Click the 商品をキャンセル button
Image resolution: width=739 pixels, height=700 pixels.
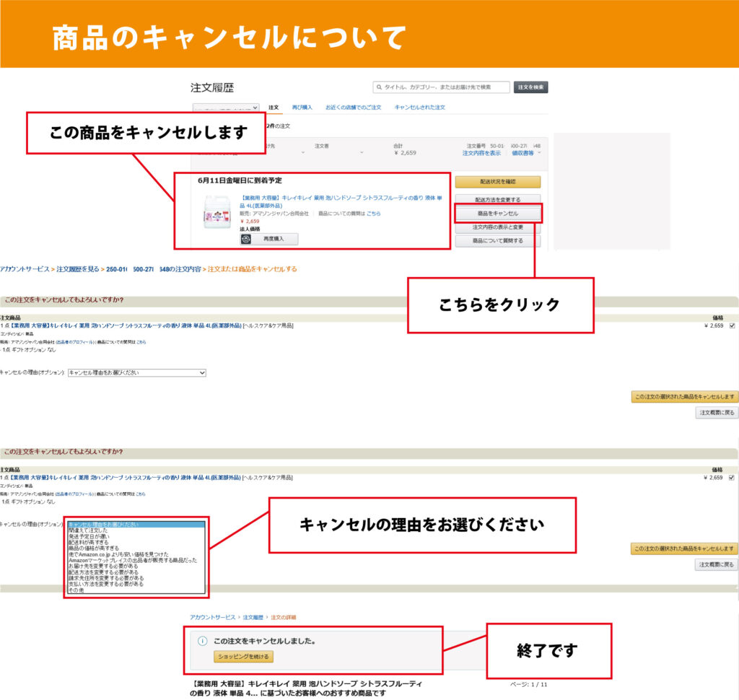[498, 214]
